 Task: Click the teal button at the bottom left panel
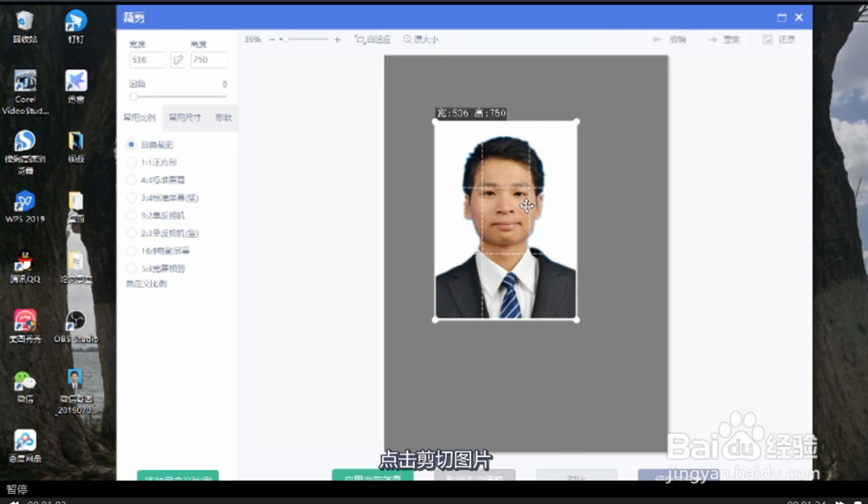tap(178, 478)
